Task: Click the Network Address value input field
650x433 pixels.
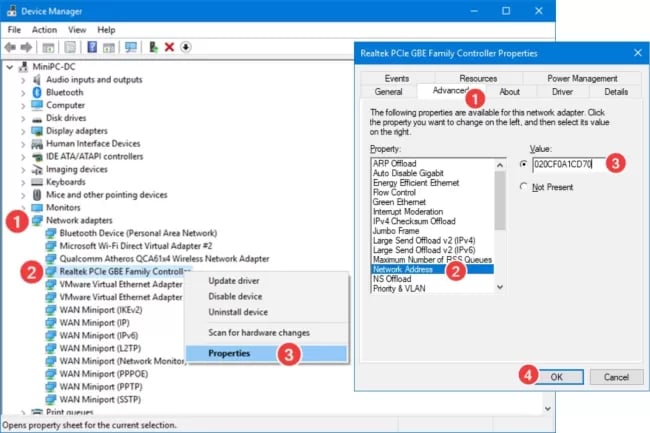Action: click(x=568, y=164)
